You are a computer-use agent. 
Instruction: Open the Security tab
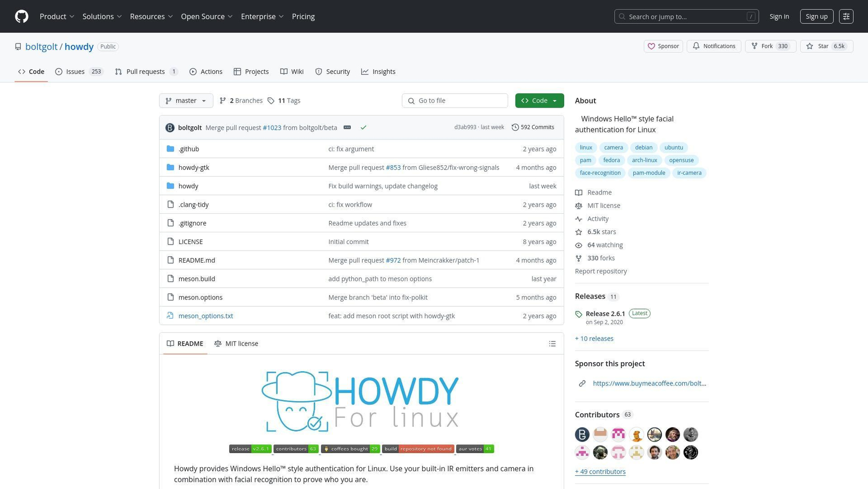[x=333, y=72]
